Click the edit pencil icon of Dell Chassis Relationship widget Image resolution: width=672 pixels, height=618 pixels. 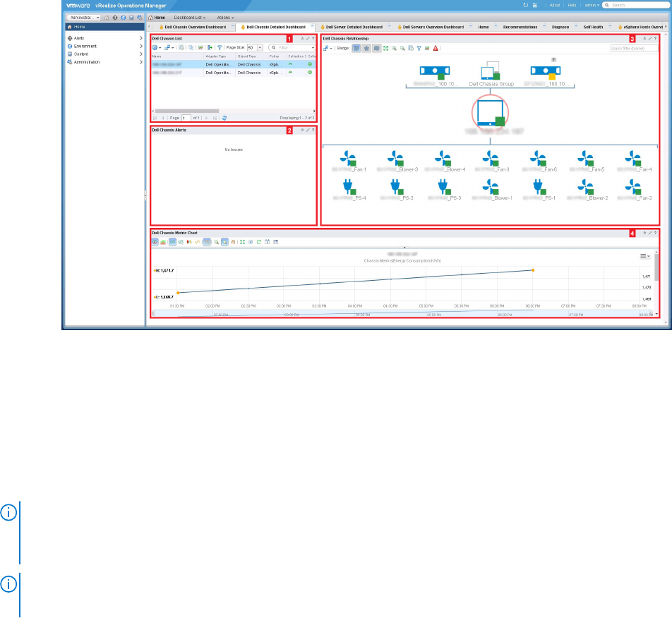tap(649, 39)
